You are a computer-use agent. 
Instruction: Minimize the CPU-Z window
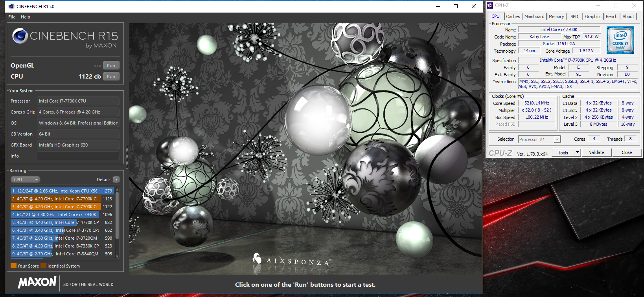(x=598, y=5)
